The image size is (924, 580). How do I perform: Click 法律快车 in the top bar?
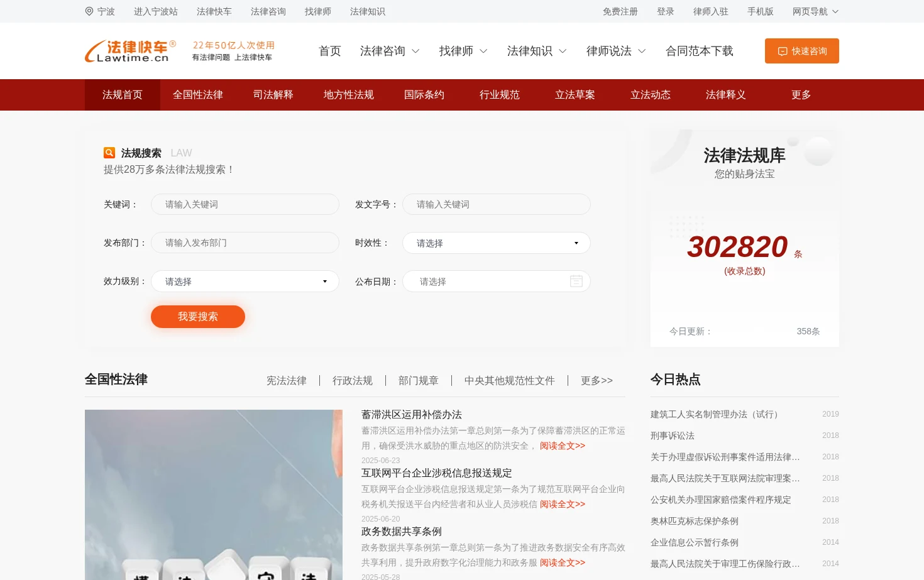tap(214, 11)
